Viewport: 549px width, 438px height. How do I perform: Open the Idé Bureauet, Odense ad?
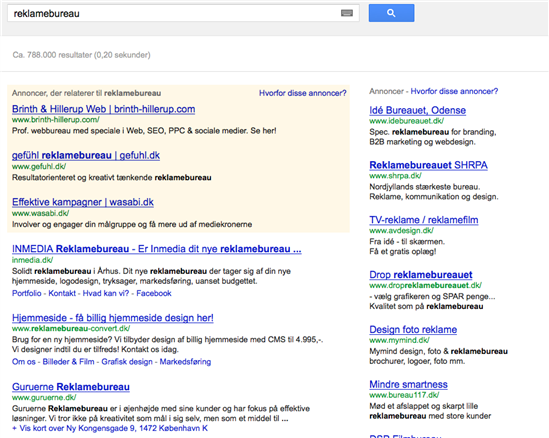click(417, 110)
